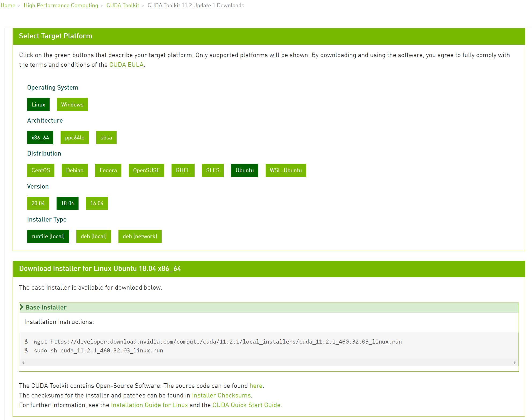Select CentOS distribution
This screenshot has width=532, height=420.
(40, 170)
